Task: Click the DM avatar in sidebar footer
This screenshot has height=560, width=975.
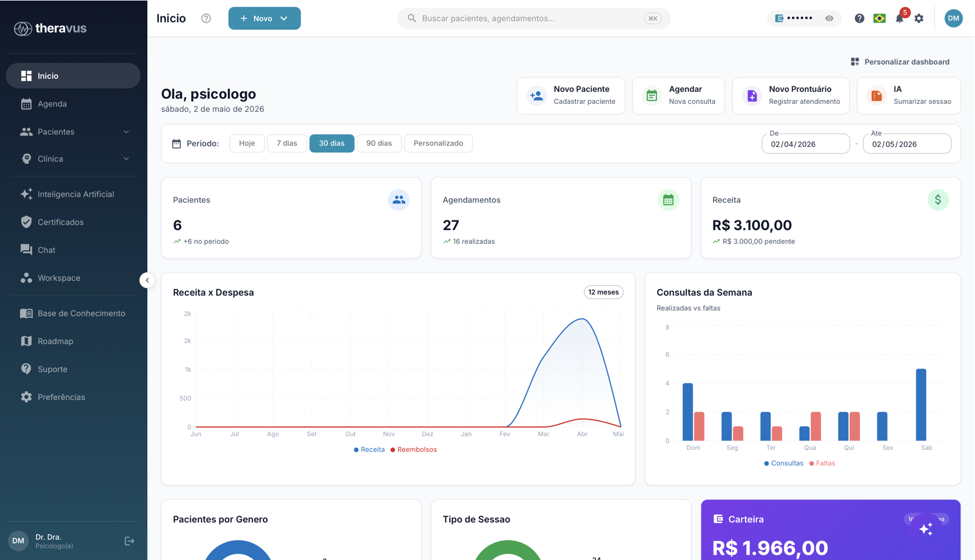Action: tap(18, 541)
